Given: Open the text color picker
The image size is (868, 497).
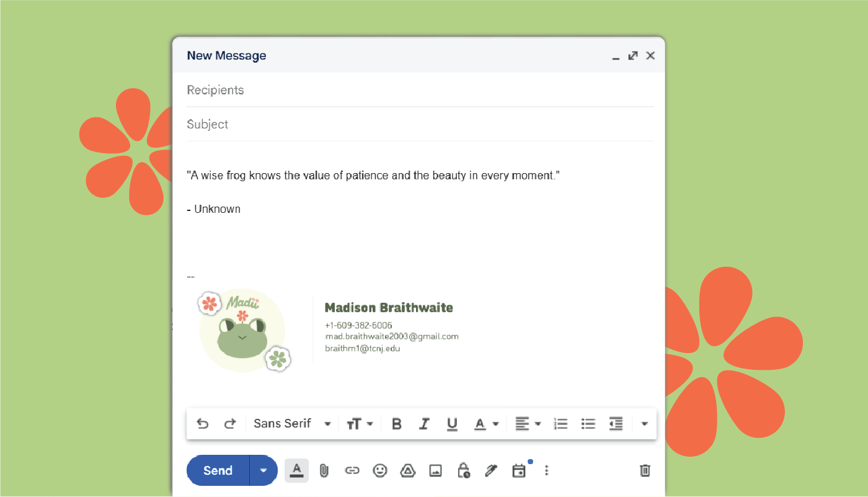Looking at the screenshot, I should (x=486, y=424).
